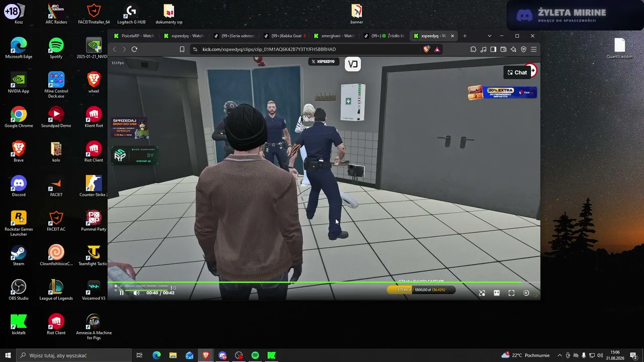The image size is (644, 362).
Task: Open the weather widget showing 22°C Pochmurnie
Action: coord(525,355)
